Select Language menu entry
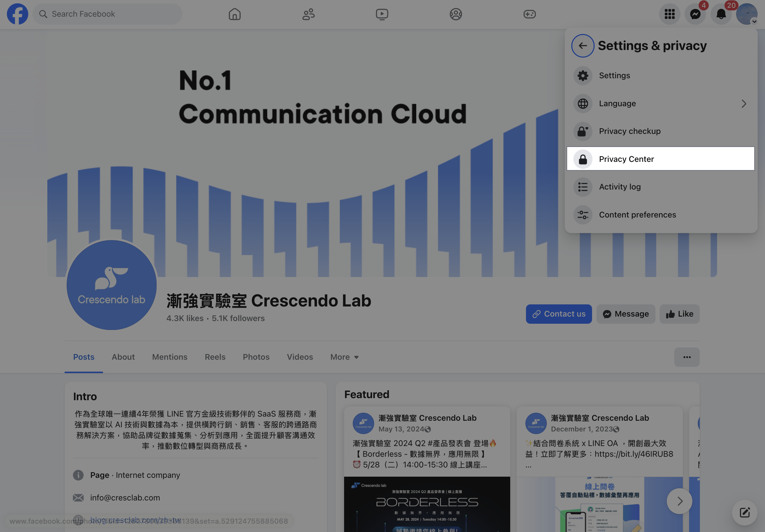The width and height of the screenshot is (765, 532). [x=661, y=104]
